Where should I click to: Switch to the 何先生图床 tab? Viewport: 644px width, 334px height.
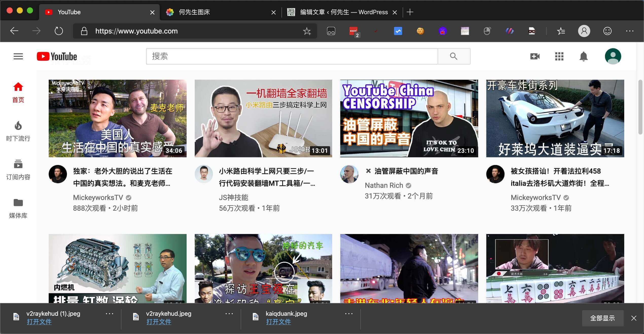(x=221, y=12)
